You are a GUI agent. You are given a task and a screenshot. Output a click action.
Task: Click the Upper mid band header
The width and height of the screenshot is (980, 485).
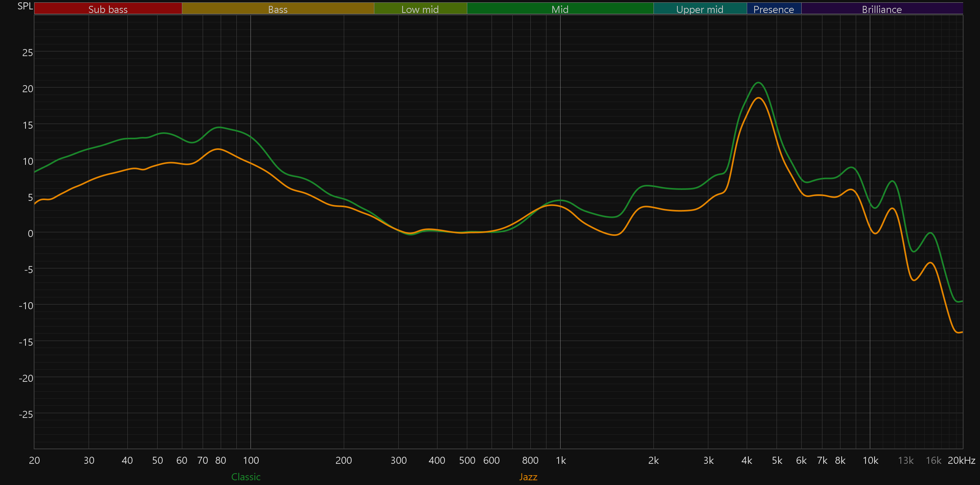700,9
